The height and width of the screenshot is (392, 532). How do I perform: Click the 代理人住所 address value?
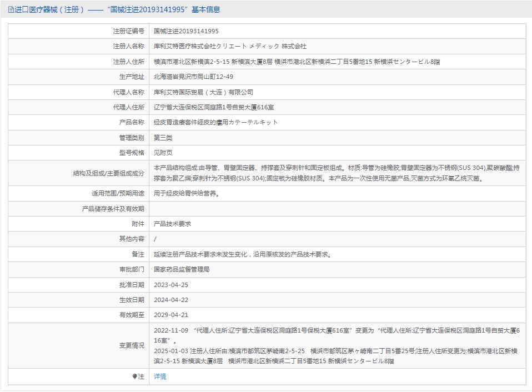tap(214, 108)
